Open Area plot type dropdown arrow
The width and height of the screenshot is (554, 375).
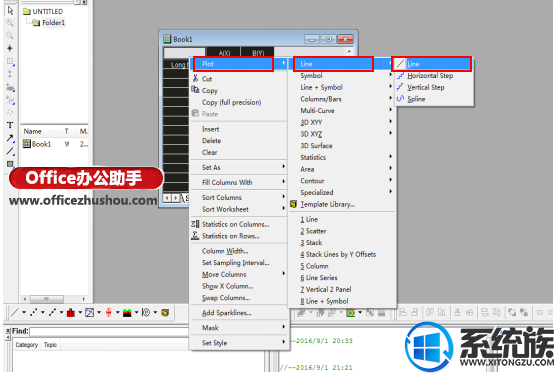136,312
